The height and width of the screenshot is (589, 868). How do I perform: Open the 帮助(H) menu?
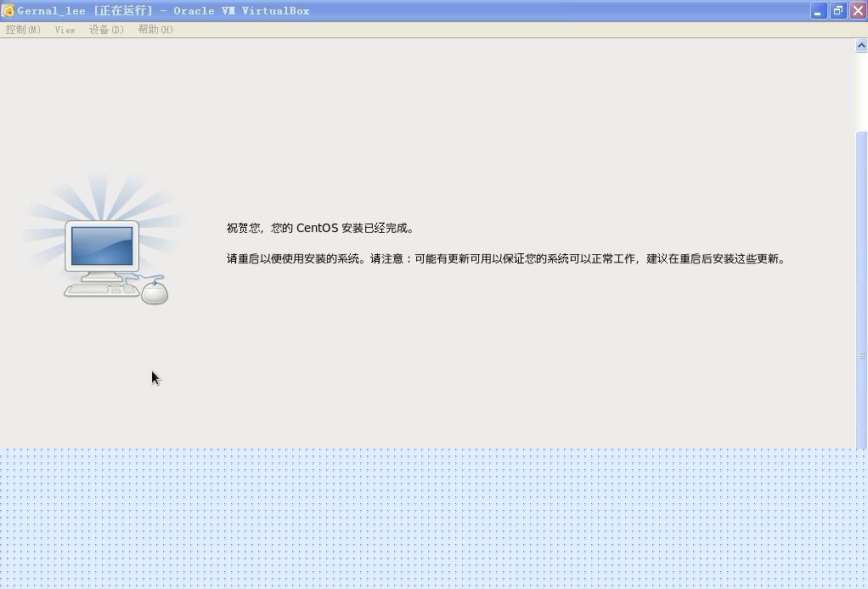coord(155,30)
